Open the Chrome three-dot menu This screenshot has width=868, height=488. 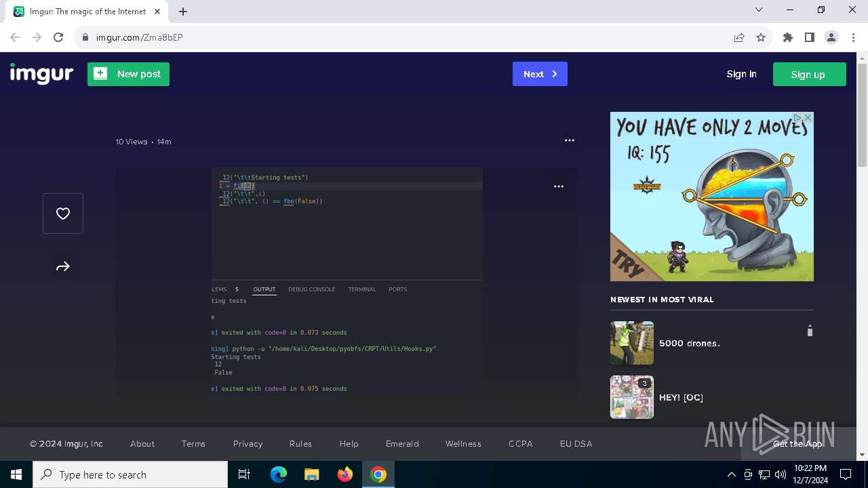(852, 37)
